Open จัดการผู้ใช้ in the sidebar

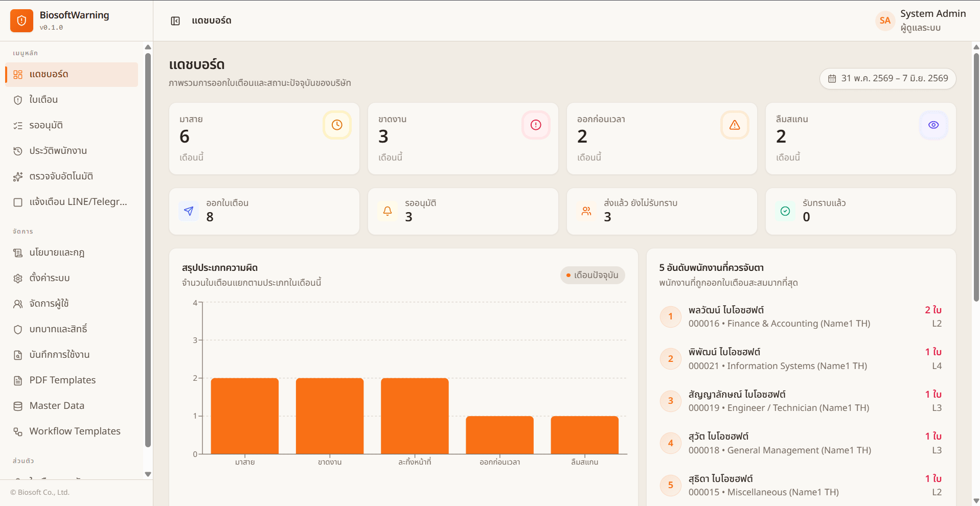coord(72,304)
